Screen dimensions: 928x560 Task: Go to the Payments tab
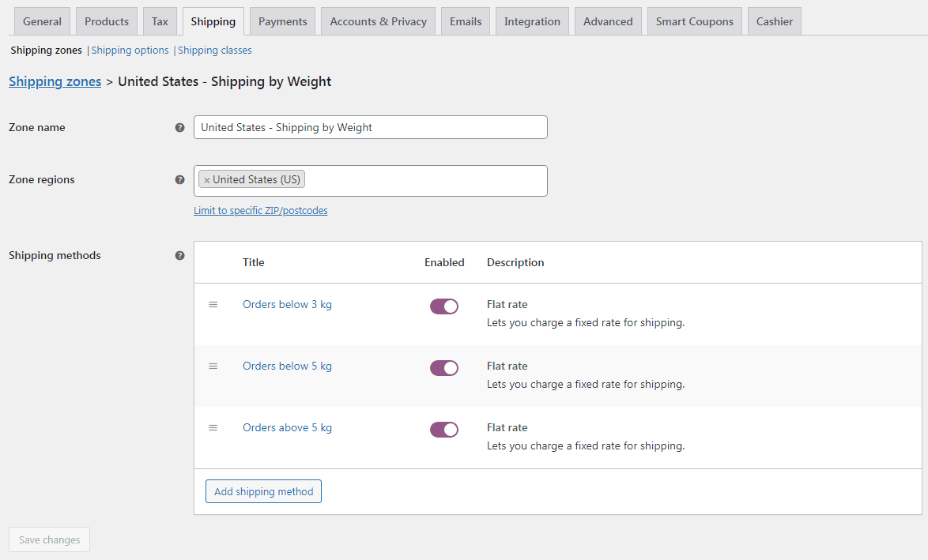(283, 21)
